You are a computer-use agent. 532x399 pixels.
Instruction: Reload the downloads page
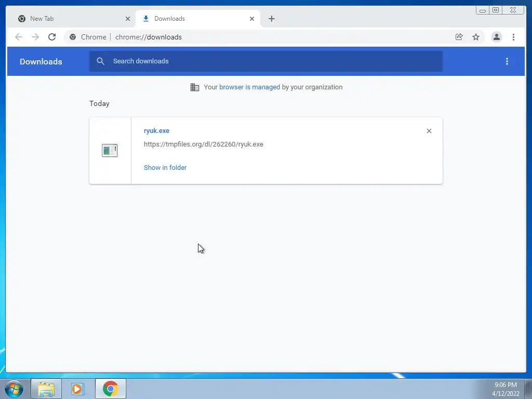point(52,37)
